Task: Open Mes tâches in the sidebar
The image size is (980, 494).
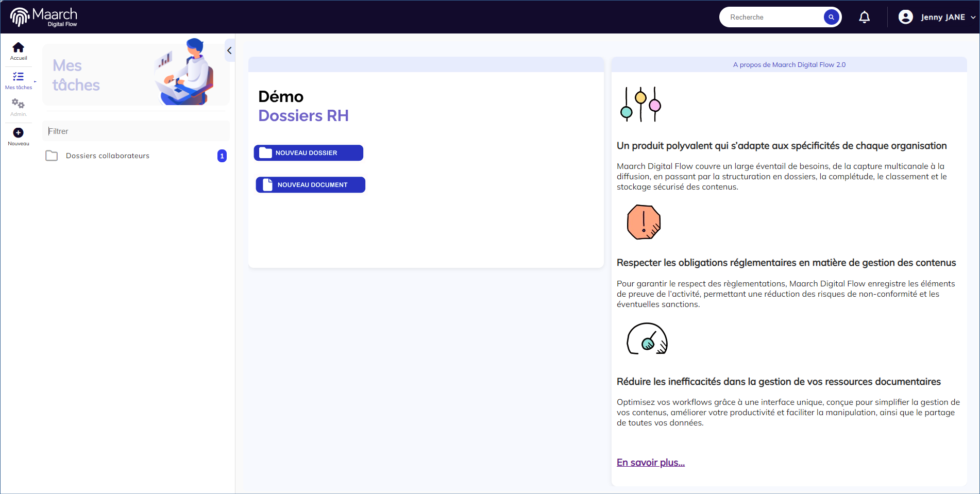Action: click(x=19, y=80)
